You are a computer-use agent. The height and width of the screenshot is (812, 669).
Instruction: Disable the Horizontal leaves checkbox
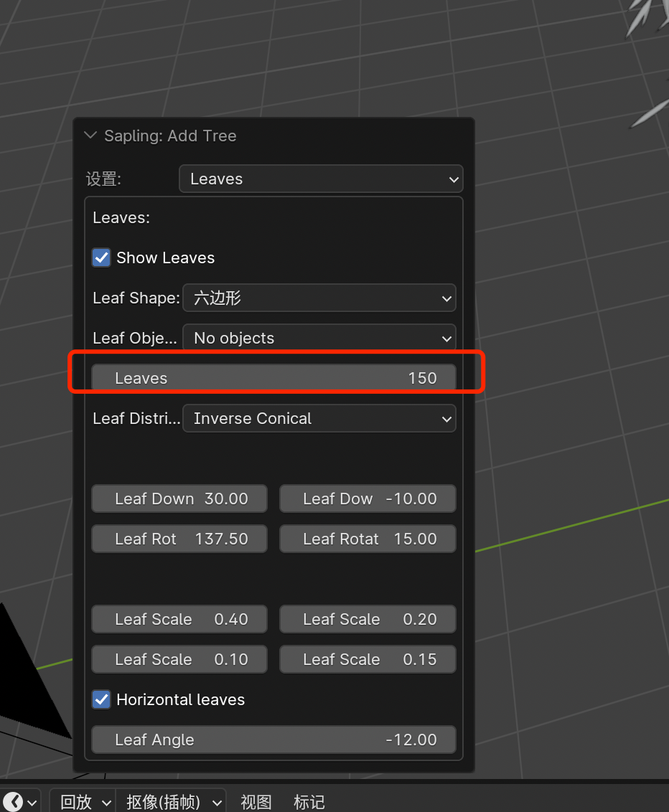[101, 699]
